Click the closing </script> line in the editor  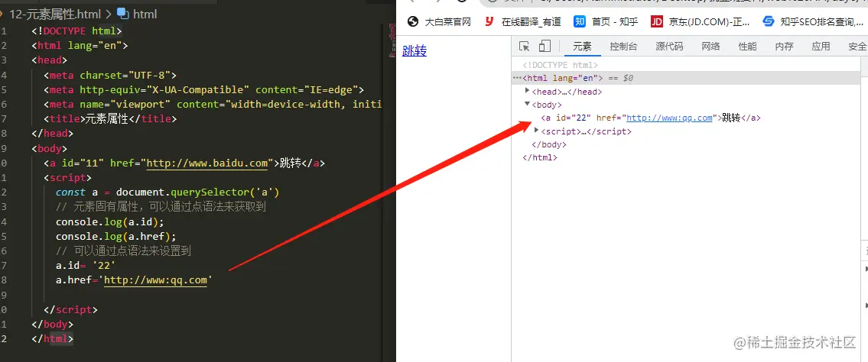[x=71, y=309]
